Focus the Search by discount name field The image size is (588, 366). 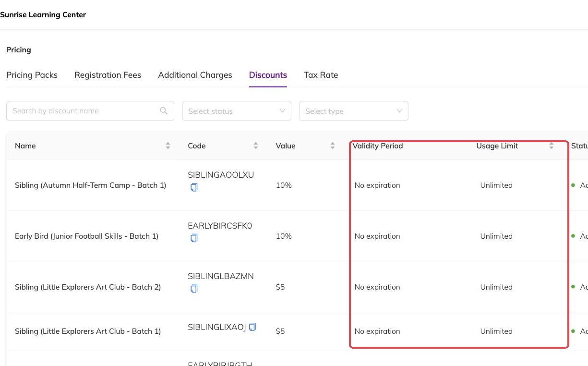(x=90, y=111)
